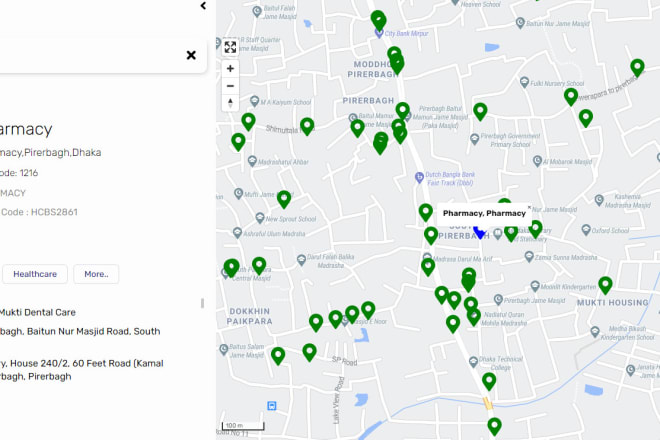Select the green pin at the map's top right near 'werapara to pirerbagh'

coord(637,67)
